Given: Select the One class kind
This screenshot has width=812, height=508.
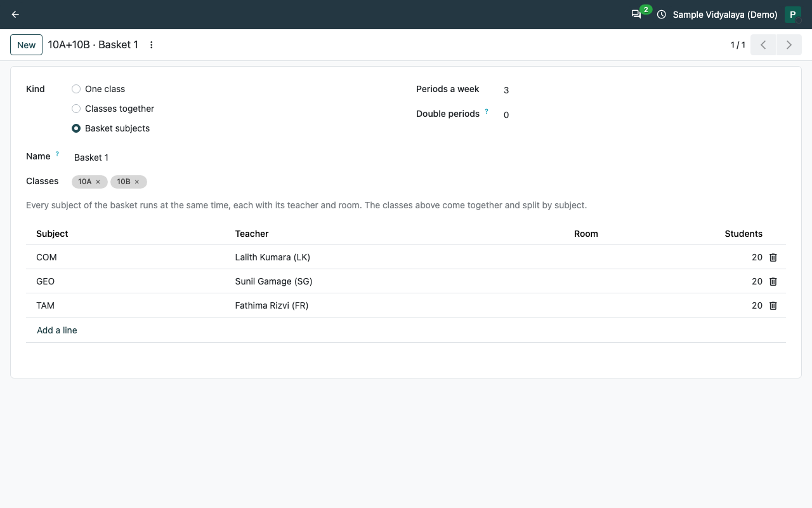Looking at the screenshot, I should [76, 89].
